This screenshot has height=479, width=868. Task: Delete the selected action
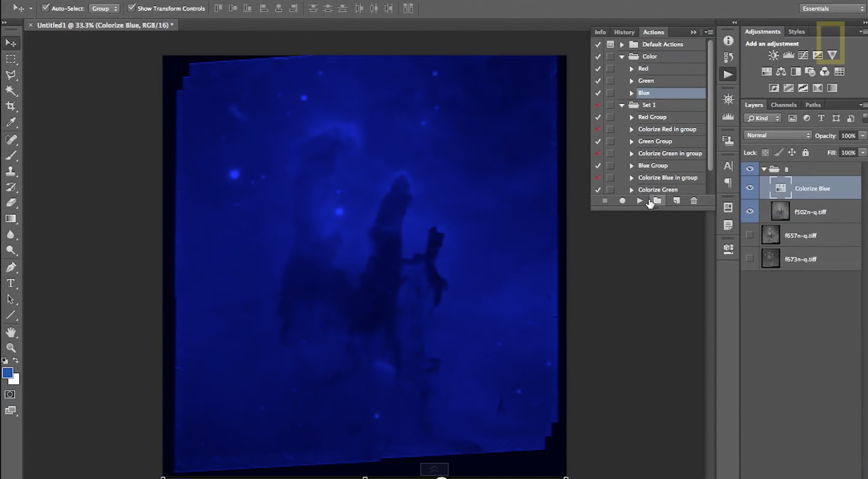694,201
